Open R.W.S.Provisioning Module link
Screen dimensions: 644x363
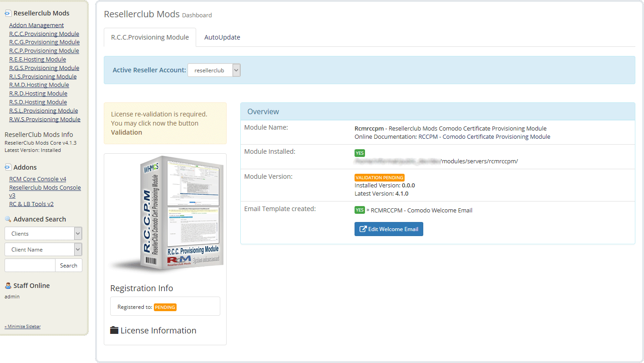[x=45, y=119]
